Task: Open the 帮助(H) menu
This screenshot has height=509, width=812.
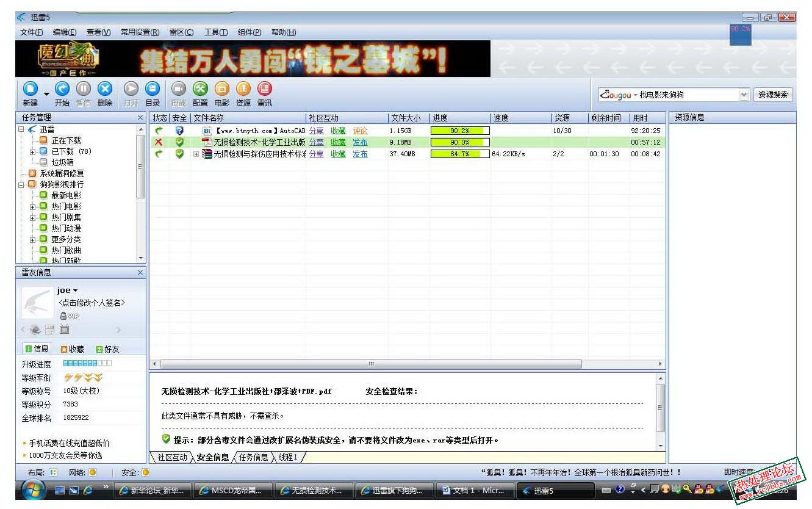Action: (x=284, y=32)
